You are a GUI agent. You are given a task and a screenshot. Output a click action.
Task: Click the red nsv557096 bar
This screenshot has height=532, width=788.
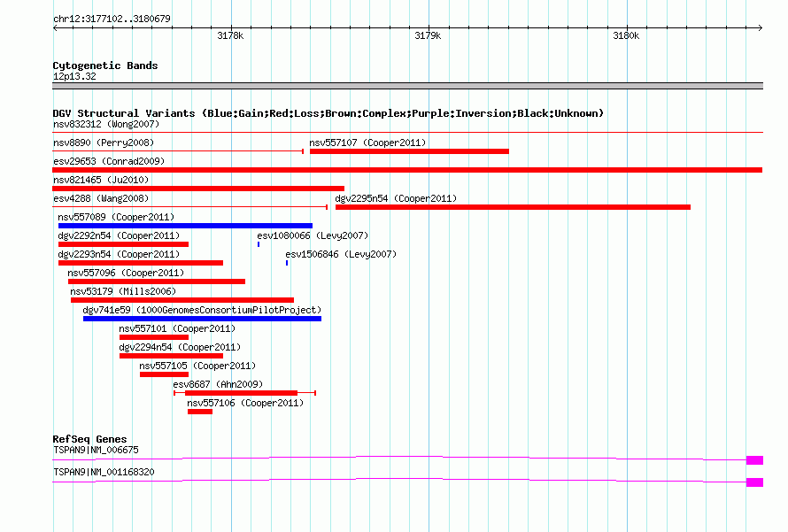(157, 281)
